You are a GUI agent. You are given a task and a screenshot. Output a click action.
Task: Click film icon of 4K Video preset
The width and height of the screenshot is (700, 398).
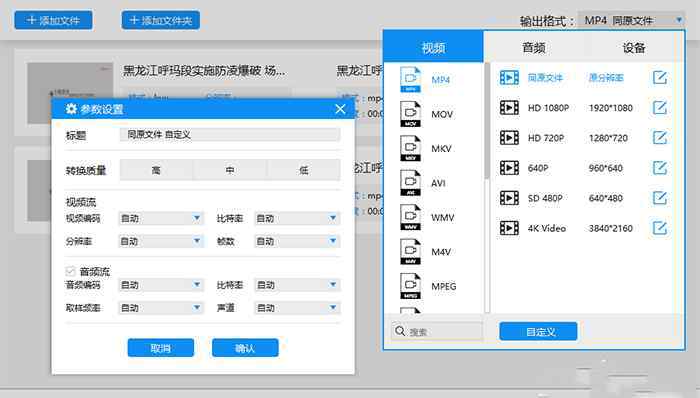[509, 228]
